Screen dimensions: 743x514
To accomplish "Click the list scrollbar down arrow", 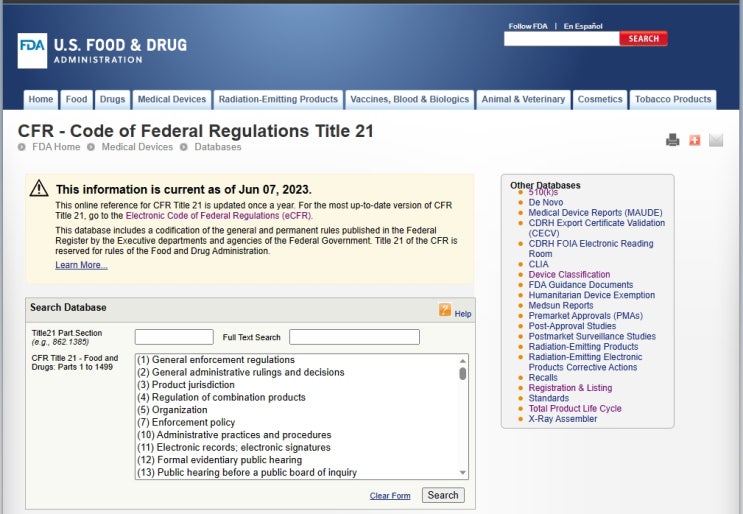I will click(462, 472).
